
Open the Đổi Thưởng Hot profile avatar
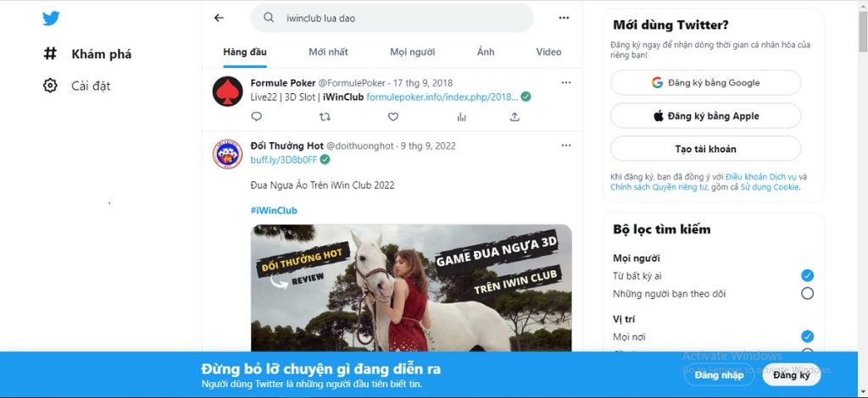tap(227, 154)
